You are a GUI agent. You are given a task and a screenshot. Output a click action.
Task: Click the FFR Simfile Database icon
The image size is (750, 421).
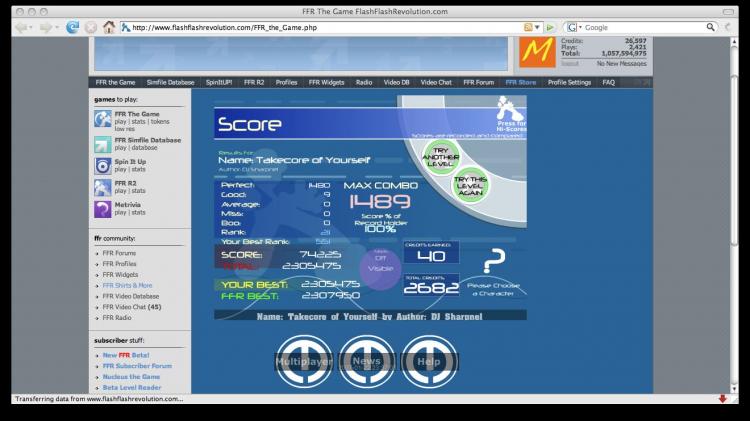point(103,144)
